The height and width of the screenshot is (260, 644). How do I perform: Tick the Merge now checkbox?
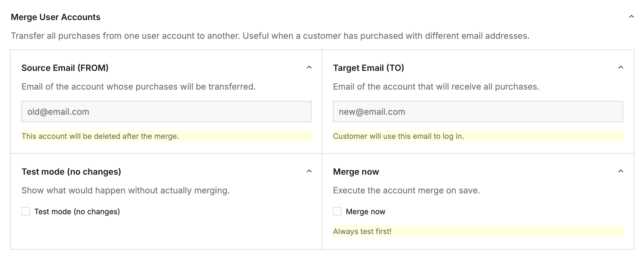pos(337,211)
